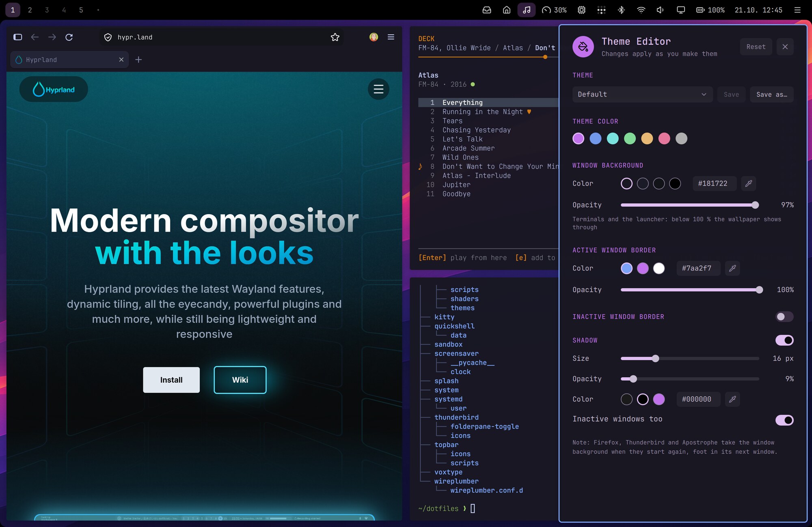Edit the #7aa2f7 hex color field
The image size is (812, 527).
tap(699, 268)
